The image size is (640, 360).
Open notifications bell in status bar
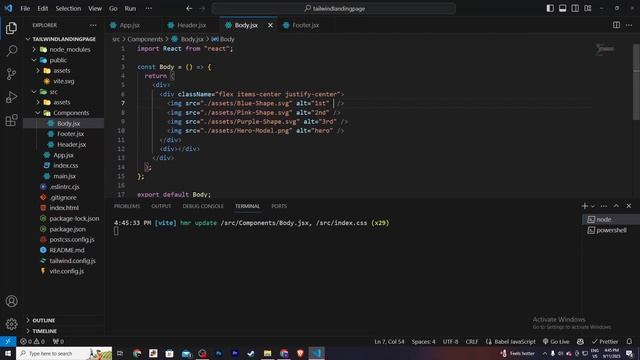[629, 341]
